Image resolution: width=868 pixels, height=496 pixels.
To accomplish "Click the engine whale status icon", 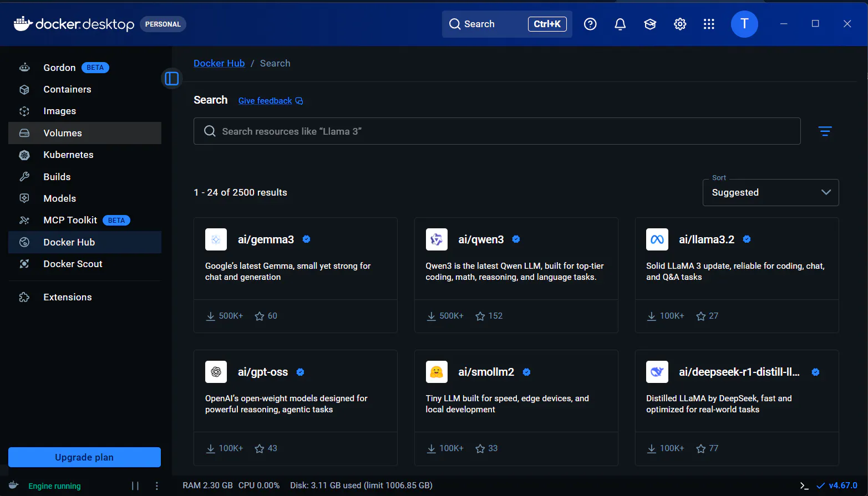I will 14,485.
